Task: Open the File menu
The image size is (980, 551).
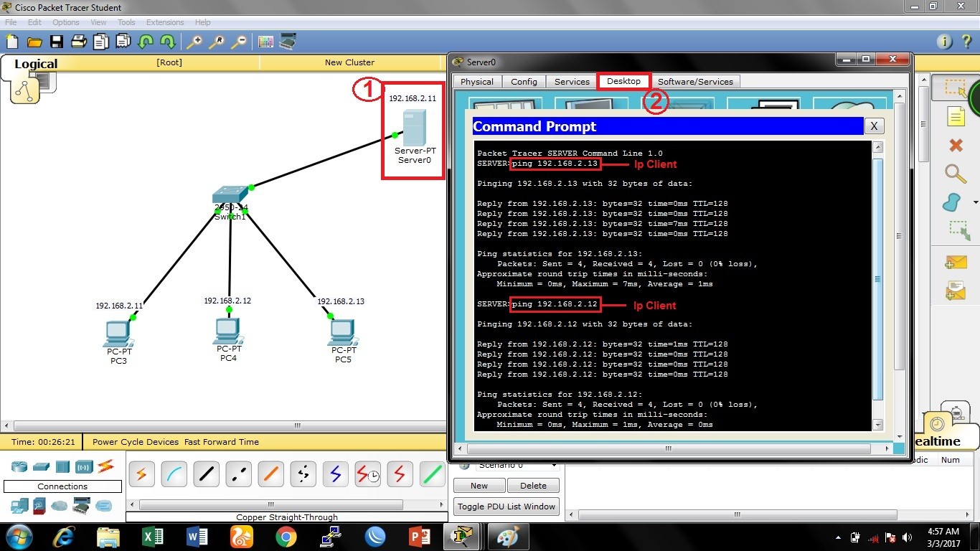Action: click(x=11, y=22)
